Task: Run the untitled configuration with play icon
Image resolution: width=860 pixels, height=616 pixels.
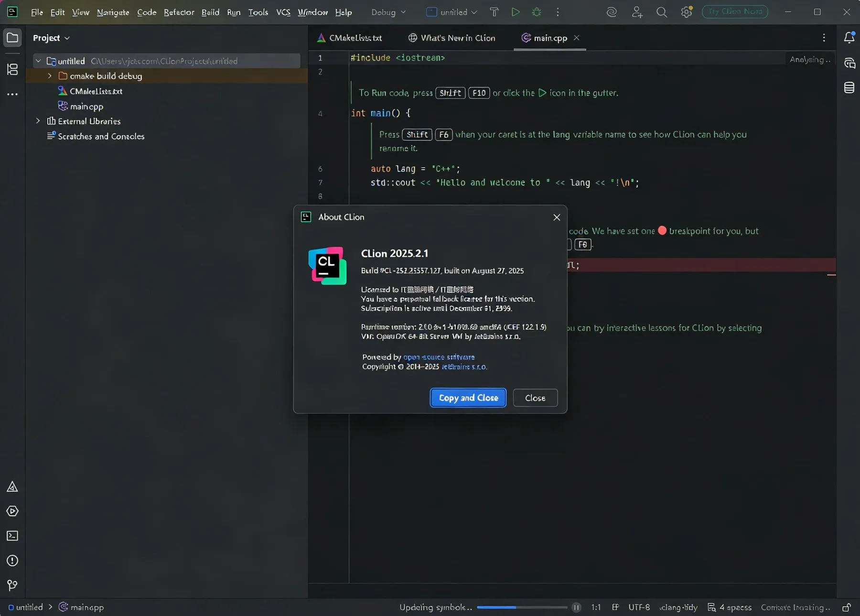Action: 516,12
